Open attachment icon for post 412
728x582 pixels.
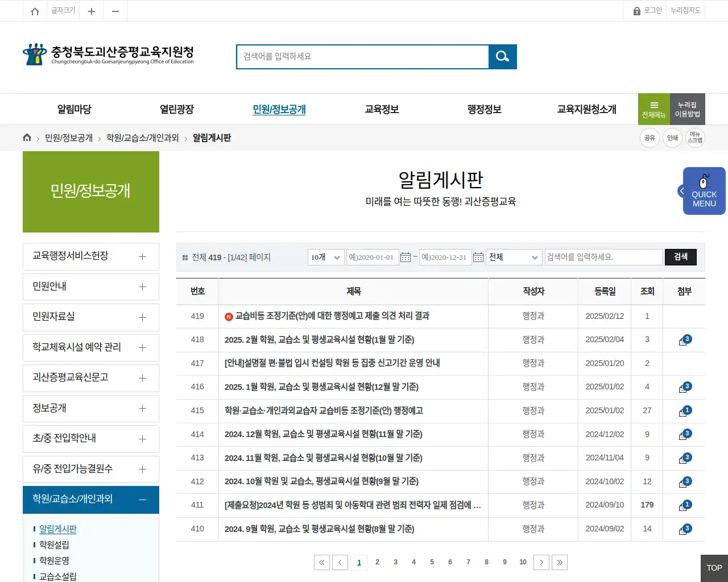click(x=684, y=481)
